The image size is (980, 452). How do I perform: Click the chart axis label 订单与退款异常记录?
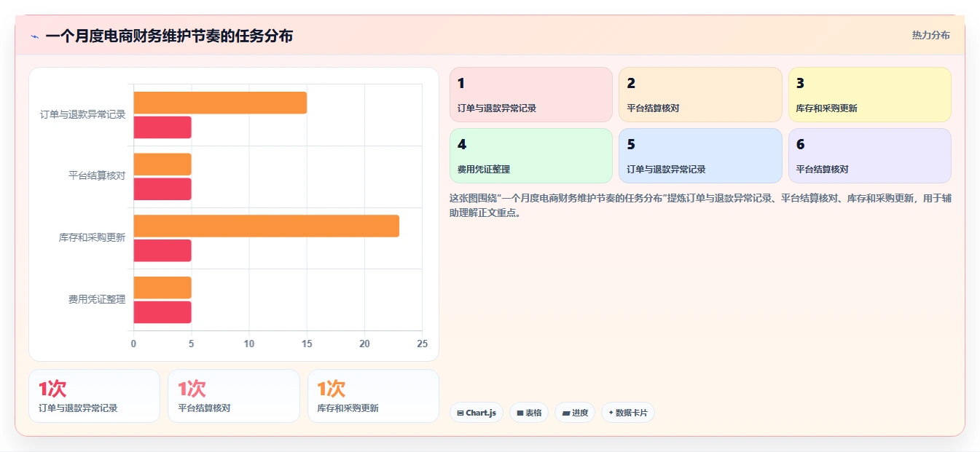tap(83, 114)
